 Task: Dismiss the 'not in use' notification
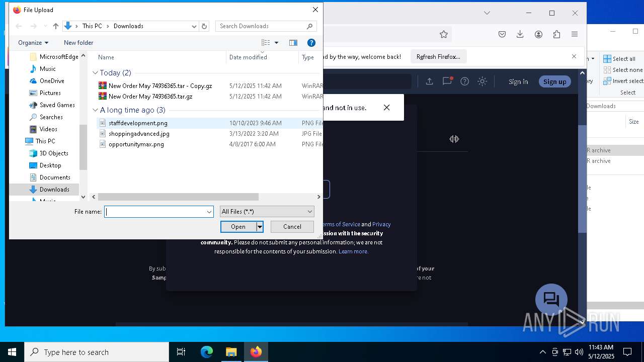(386, 108)
